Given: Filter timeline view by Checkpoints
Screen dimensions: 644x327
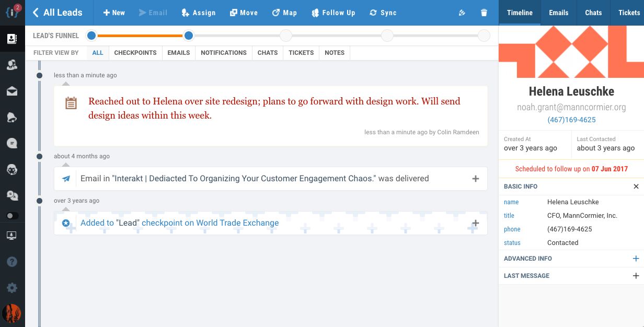Looking at the screenshot, I should (x=135, y=53).
